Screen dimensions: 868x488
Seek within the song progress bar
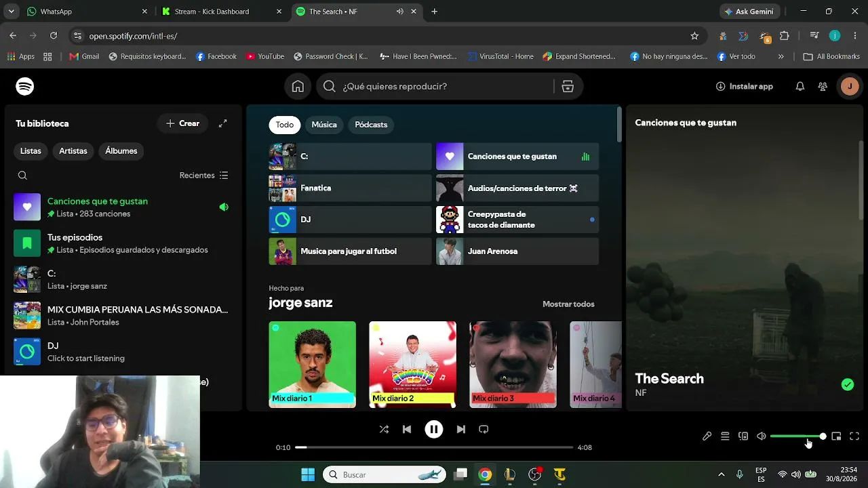(x=434, y=447)
